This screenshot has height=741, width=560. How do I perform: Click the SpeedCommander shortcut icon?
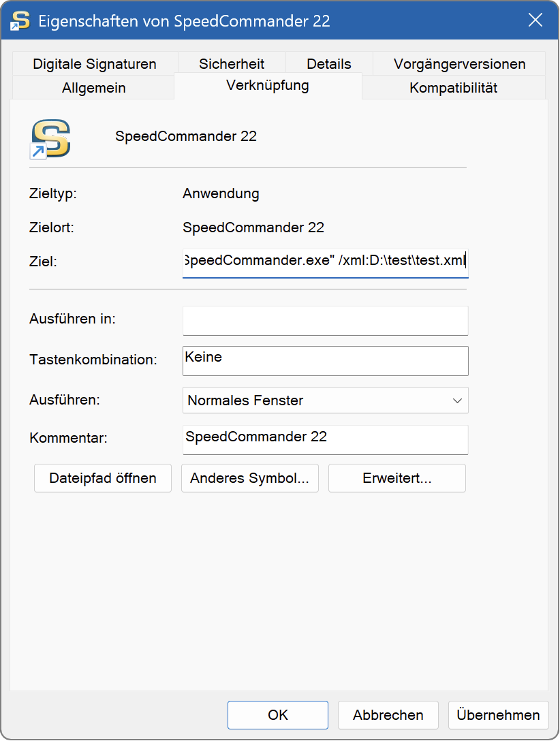click(51, 138)
